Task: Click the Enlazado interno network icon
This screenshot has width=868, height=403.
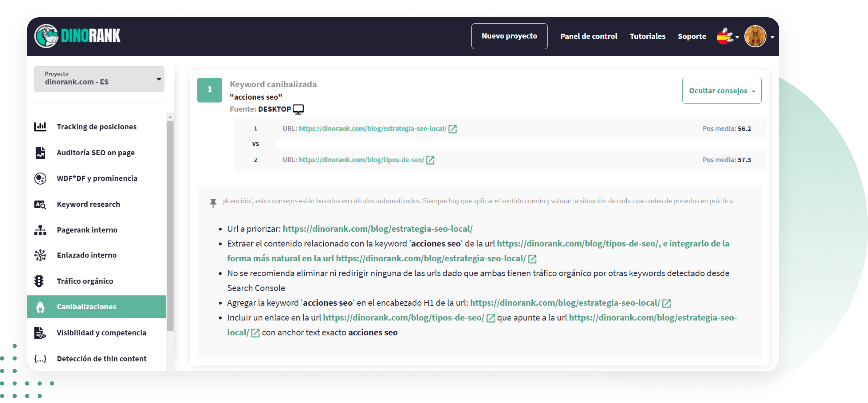Action: [x=40, y=255]
